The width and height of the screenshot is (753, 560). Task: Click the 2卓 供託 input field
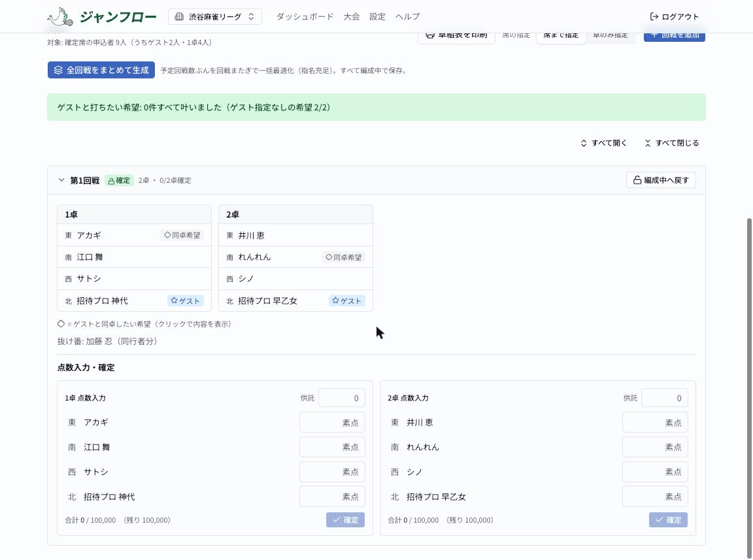click(x=664, y=398)
